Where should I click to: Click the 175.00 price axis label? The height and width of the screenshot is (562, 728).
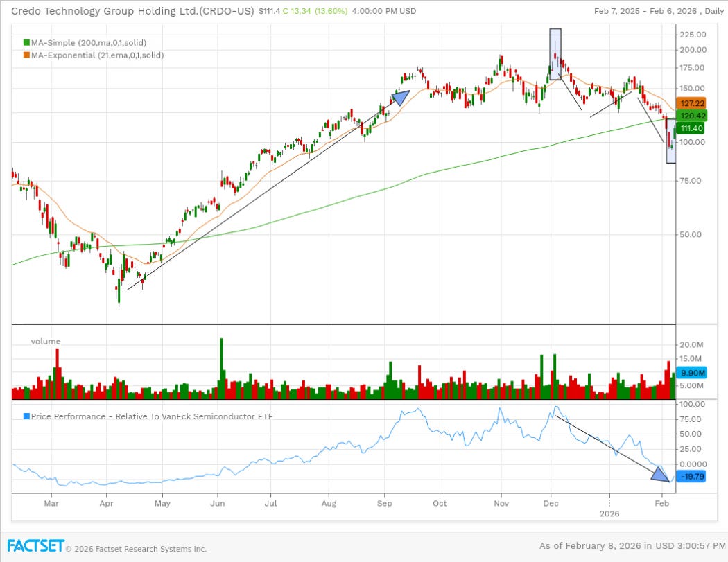pos(692,68)
